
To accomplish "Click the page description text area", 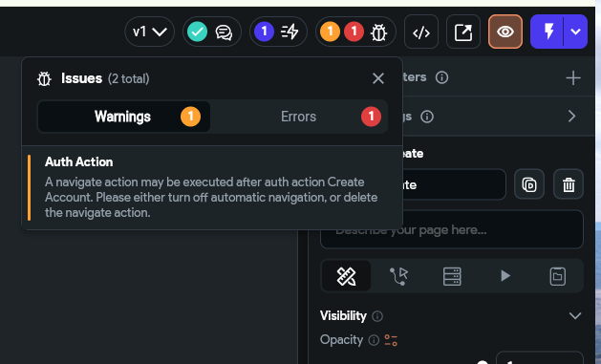I will pyautogui.click(x=452, y=230).
